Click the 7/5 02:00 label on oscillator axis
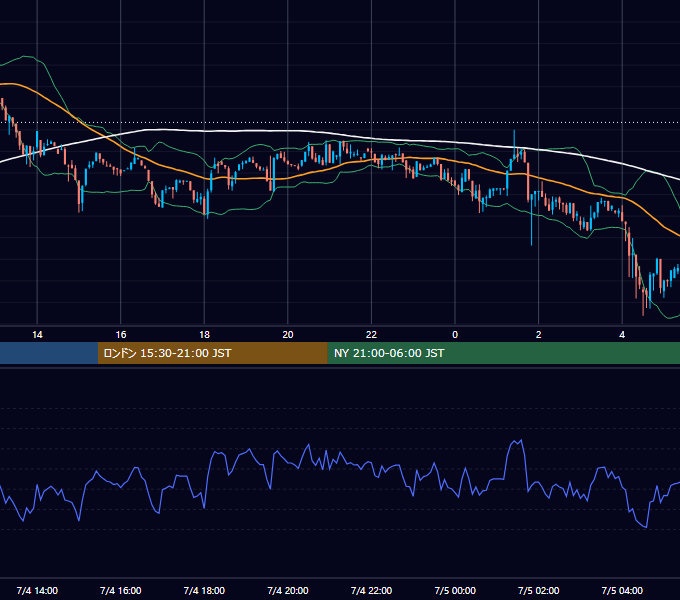Viewport: 680px width, 600px height. pyautogui.click(x=539, y=590)
